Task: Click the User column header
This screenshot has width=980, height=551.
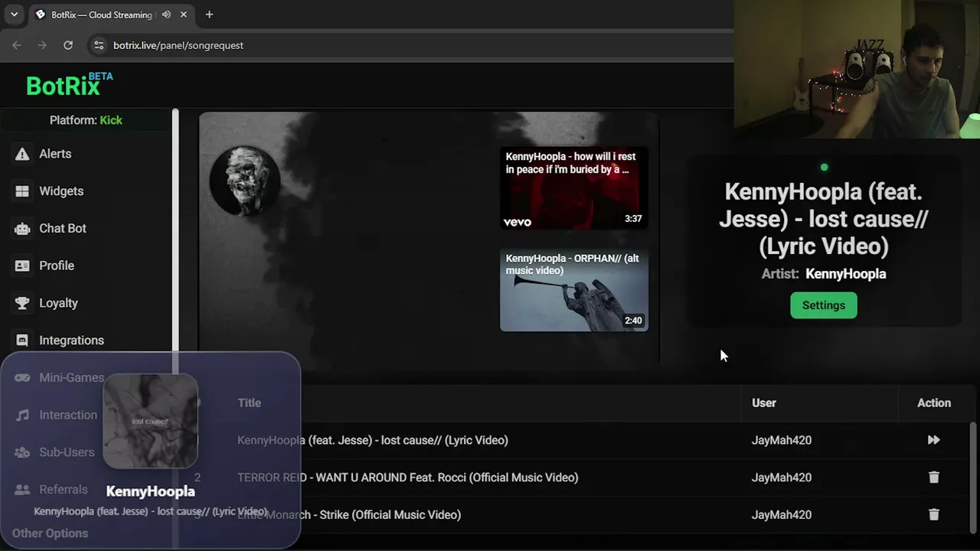Action: point(764,403)
